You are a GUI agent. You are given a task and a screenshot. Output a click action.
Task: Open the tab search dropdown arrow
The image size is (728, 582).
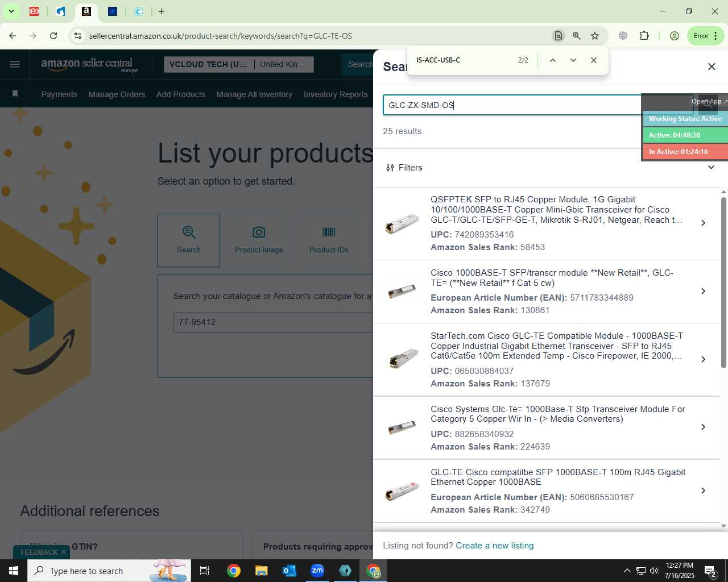point(11,11)
